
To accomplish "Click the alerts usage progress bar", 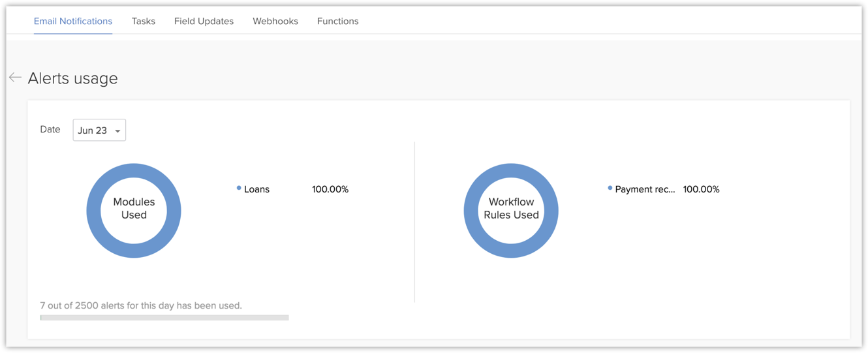I will 164,318.
